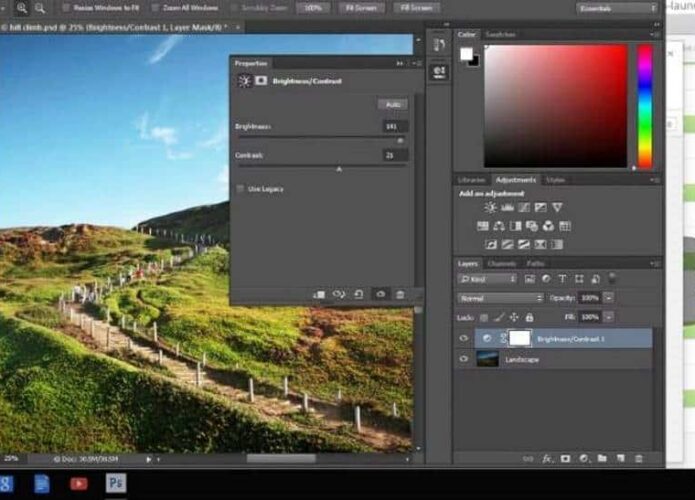Switch to the Styles tab
This screenshot has height=500, width=695.
pos(555,180)
